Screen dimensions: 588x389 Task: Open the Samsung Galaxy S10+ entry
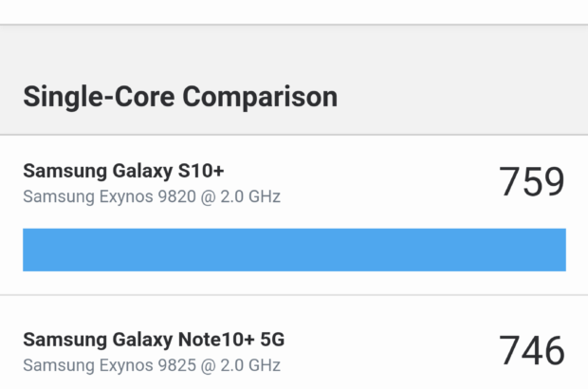(x=123, y=172)
